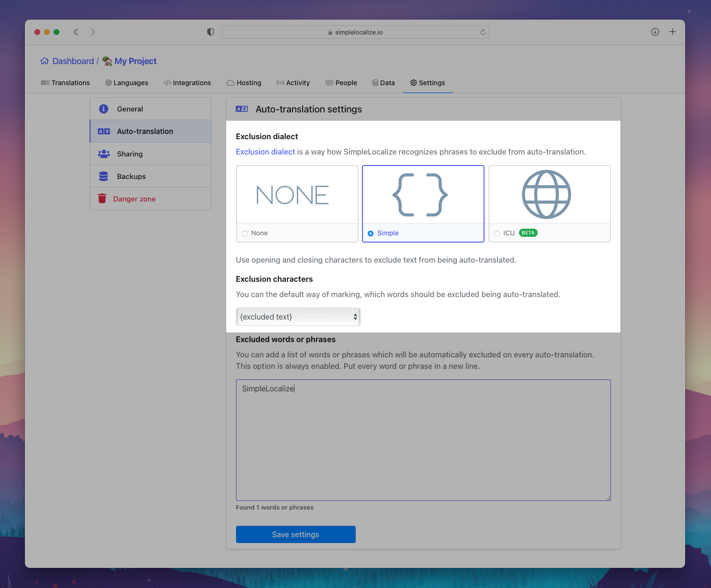Screen dimensions: 711x588
Task: Open the Data tab
Action: tap(384, 83)
